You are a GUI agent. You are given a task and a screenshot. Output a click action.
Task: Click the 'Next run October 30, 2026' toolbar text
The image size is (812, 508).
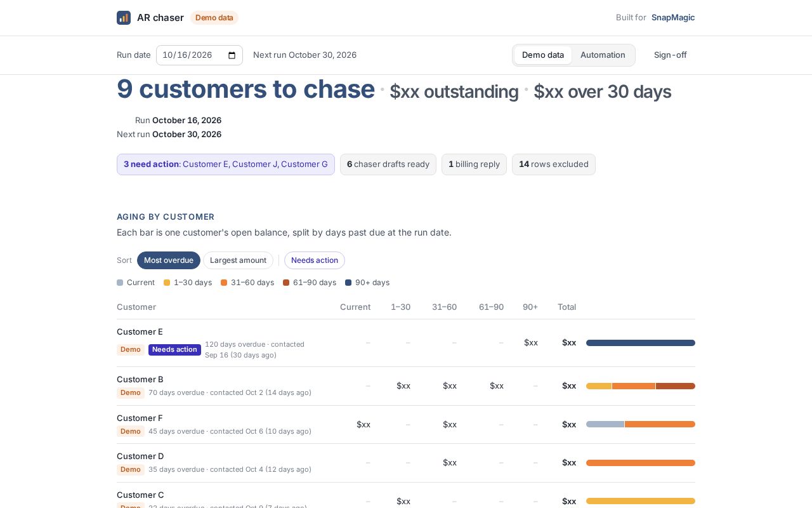click(x=305, y=55)
